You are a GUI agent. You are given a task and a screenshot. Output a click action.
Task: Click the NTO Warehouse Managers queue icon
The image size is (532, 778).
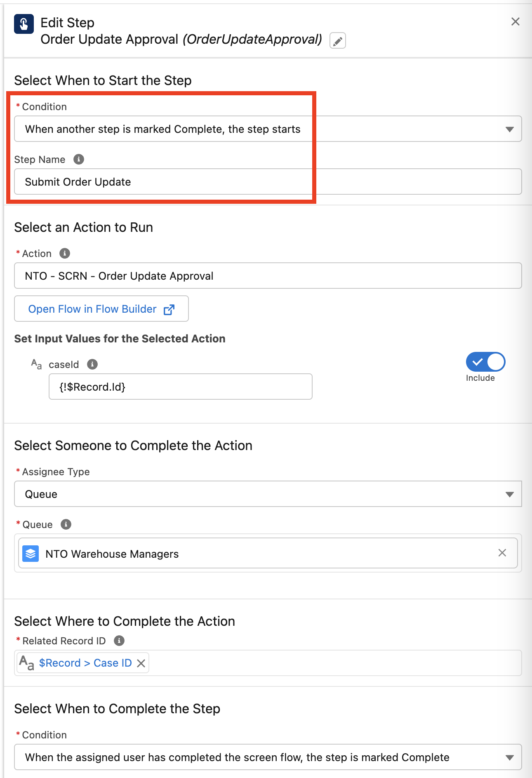click(31, 554)
